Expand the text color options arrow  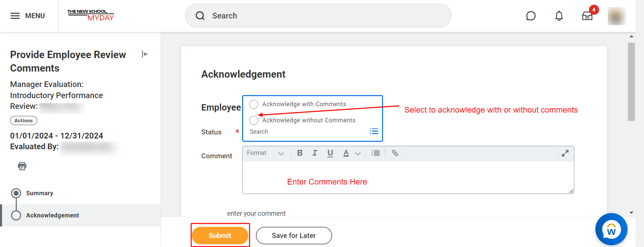pyautogui.click(x=358, y=154)
